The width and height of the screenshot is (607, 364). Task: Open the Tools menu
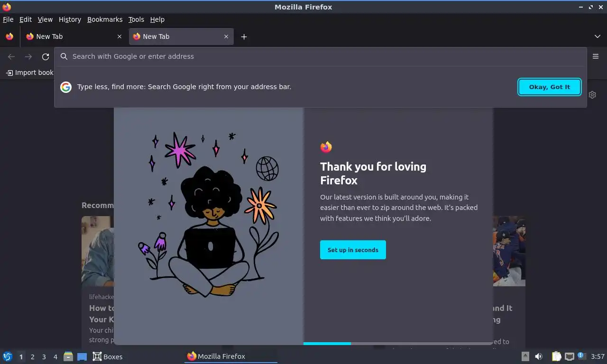point(136,19)
